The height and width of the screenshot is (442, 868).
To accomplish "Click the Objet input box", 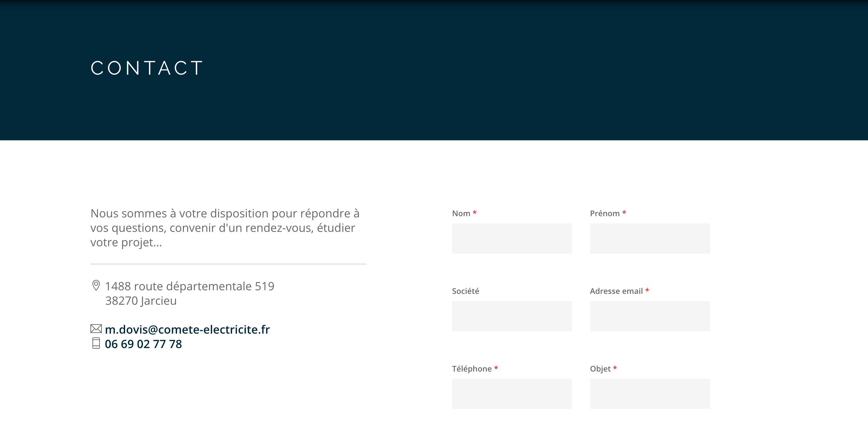I will pyautogui.click(x=650, y=394).
